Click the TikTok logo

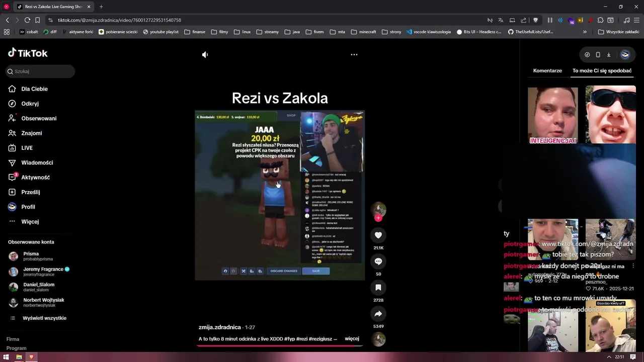tap(28, 53)
